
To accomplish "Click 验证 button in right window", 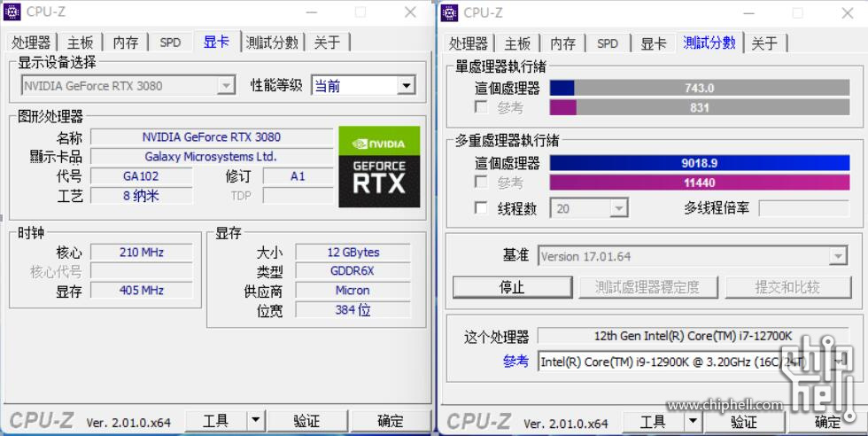I will coord(745,422).
